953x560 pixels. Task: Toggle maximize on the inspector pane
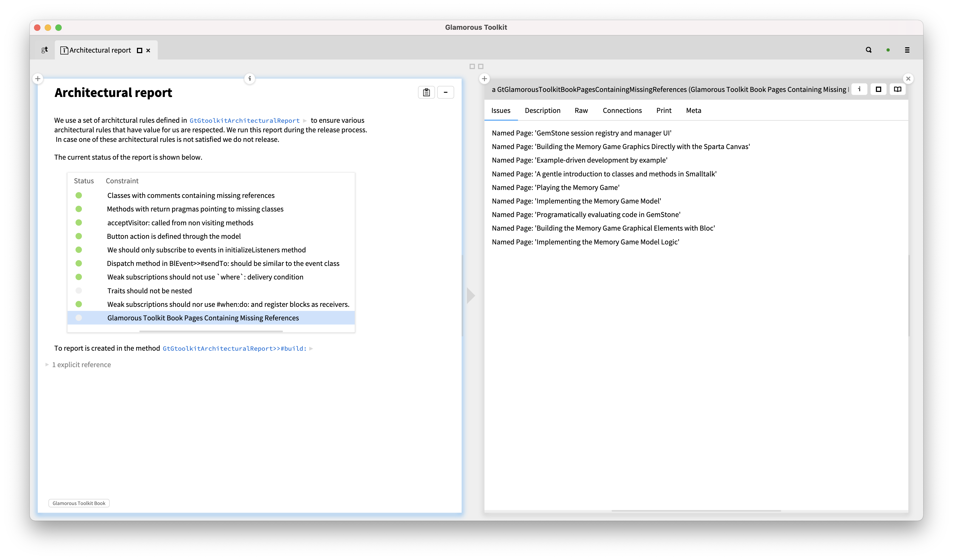click(878, 89)
